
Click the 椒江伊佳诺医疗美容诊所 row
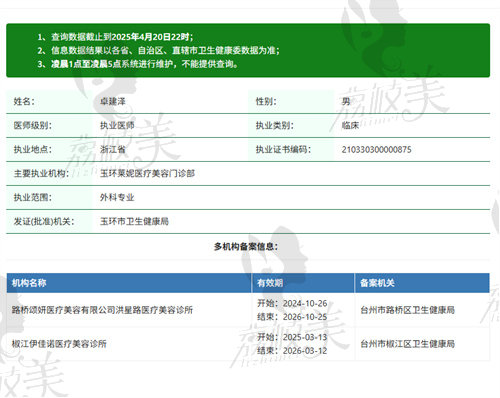tap(248, 344)
